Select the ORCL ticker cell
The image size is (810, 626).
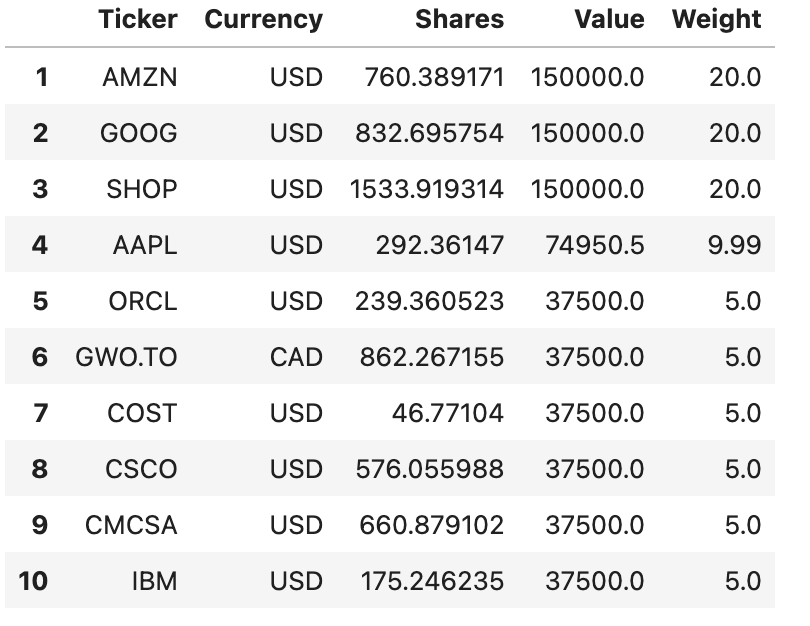pyautogui.click(x=142, y=301)
